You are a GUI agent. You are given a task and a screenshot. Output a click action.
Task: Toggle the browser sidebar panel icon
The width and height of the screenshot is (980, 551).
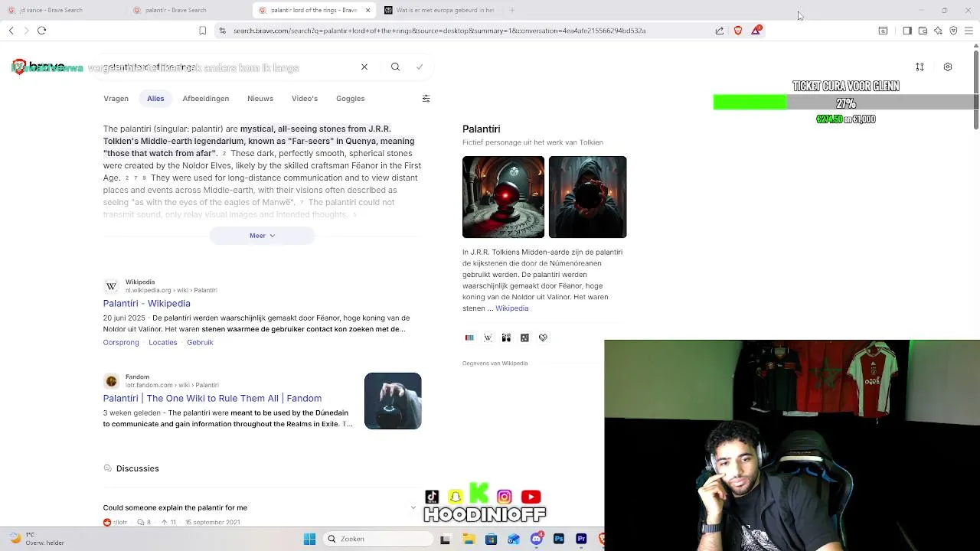click(x=907, y=31)
